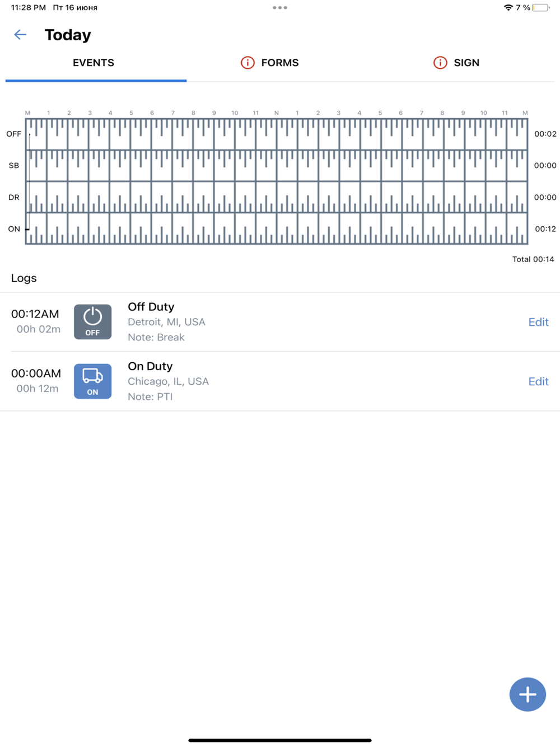
Task: Edit the On Duty log entry
Action: coord(538,381)
